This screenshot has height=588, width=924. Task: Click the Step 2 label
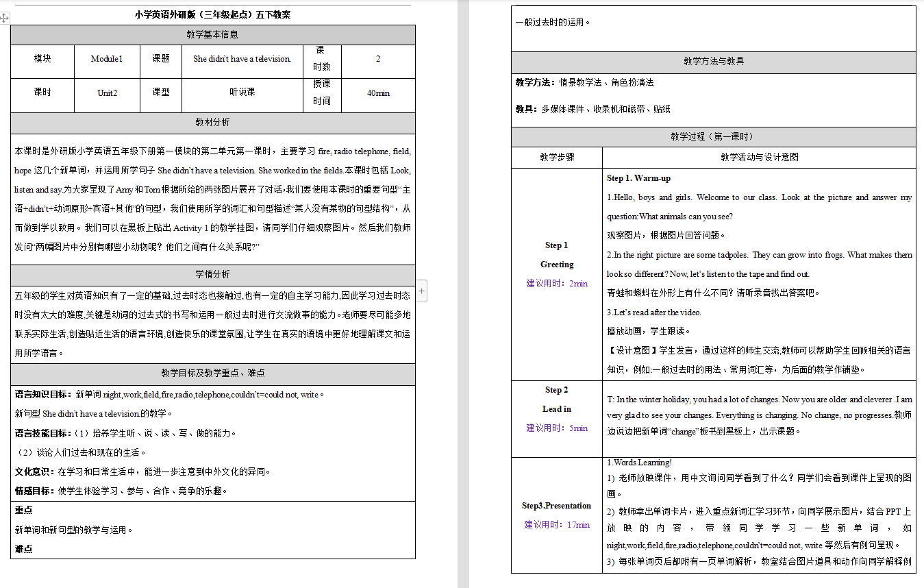[556, 390]
